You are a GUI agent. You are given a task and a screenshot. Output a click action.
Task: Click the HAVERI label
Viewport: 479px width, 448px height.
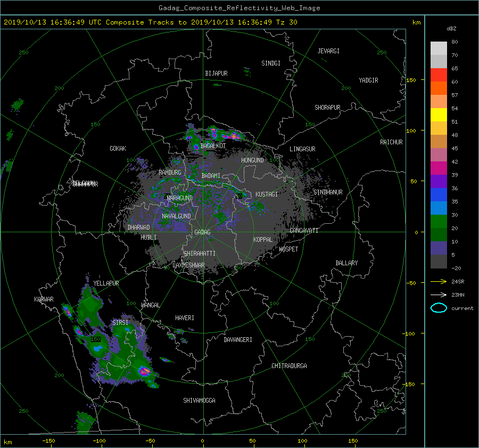185,318
